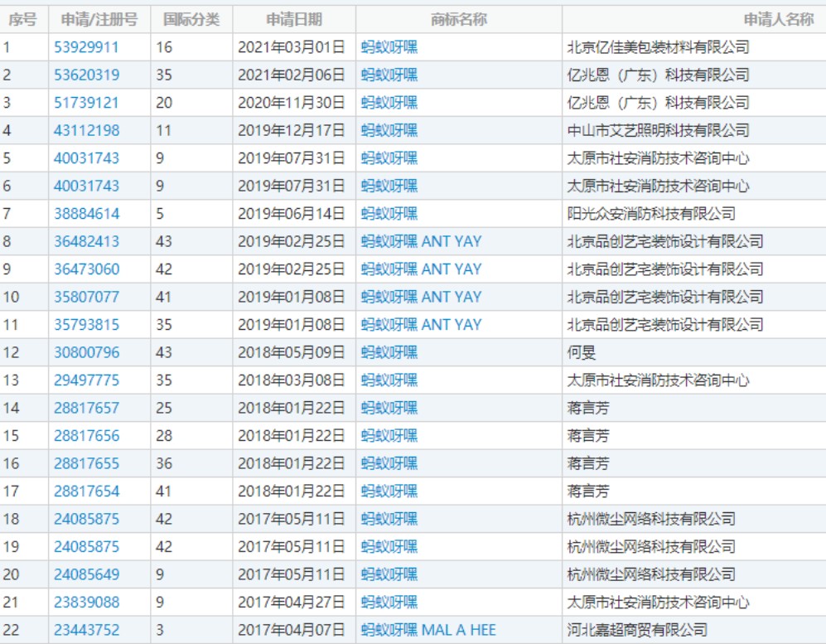Click the 国际分类 column header
The width and height of the screenshot is (826, 644).
coord(191,19)
